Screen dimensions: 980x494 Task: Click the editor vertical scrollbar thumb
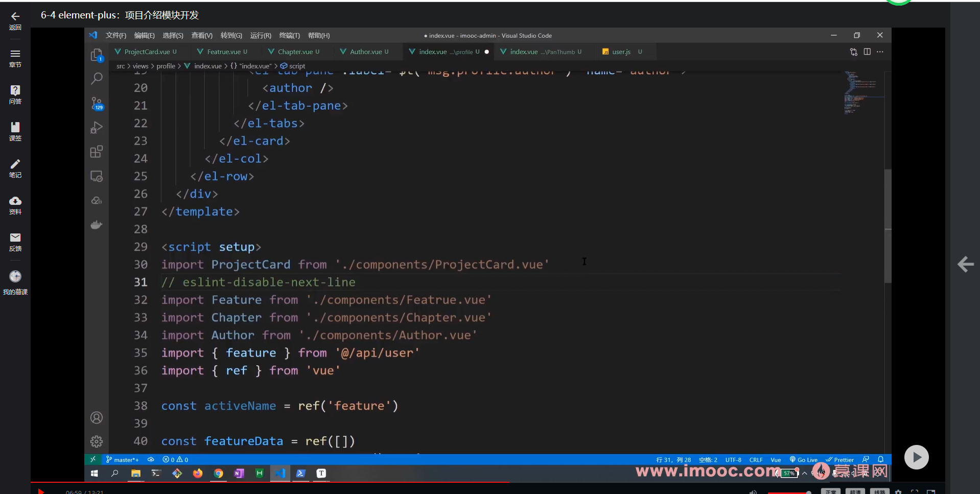[x=888, y=226]
